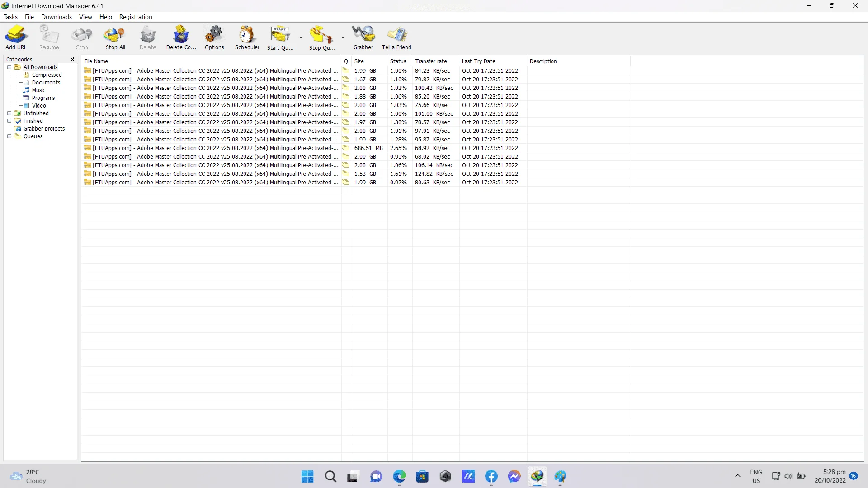Screen dimensions: 868x488
Task: Expand the Queues tree node
Action: pos(9,136)
